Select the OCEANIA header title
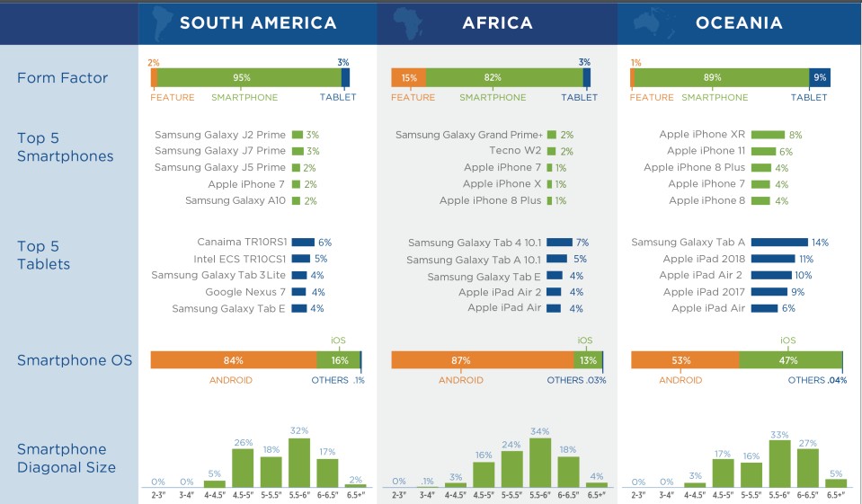The width and height of the screenshot is (862, 504). [x=739, y=22]
